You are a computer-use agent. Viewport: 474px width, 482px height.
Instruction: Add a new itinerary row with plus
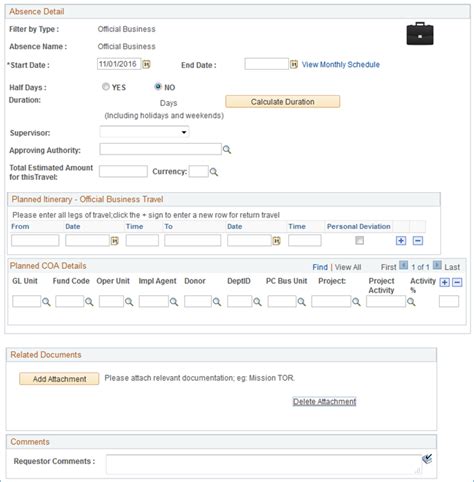(x=401, y=241)
